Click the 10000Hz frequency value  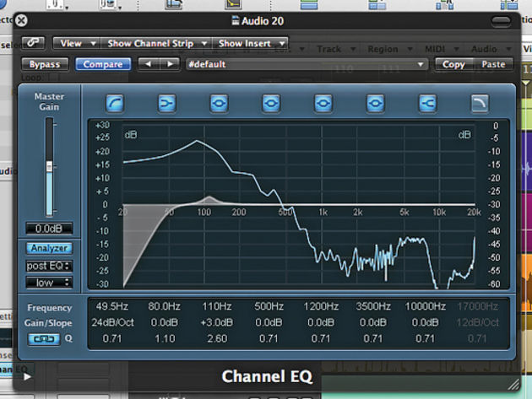pos(425,306)
